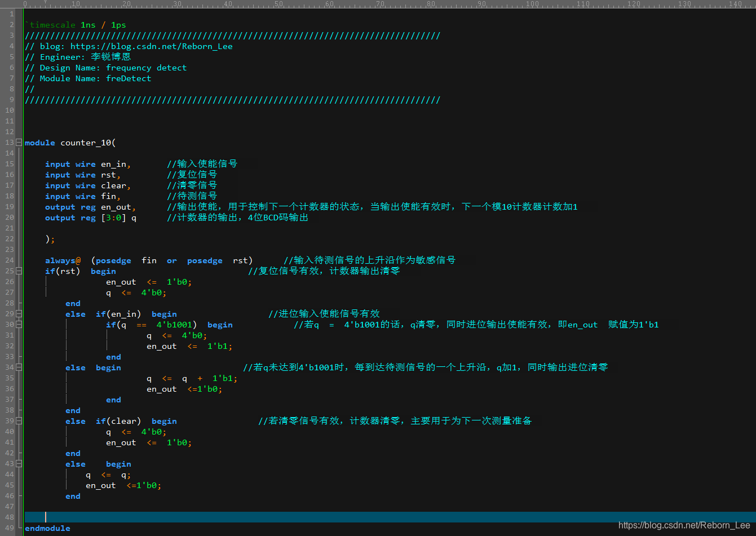Click column 50 mark on the top ruler
Viewport: 756px width, 536px height.
click(x=278, y=4)
